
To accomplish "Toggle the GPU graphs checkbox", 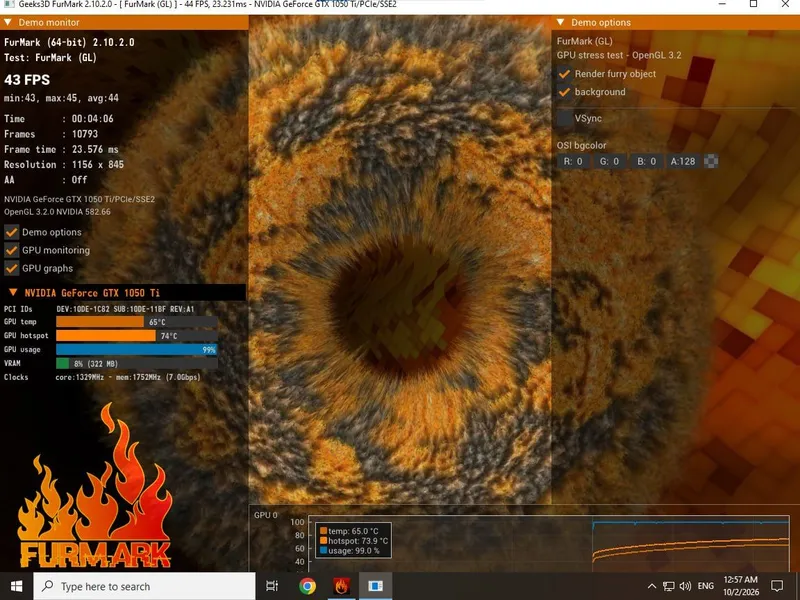I will 12,268.
